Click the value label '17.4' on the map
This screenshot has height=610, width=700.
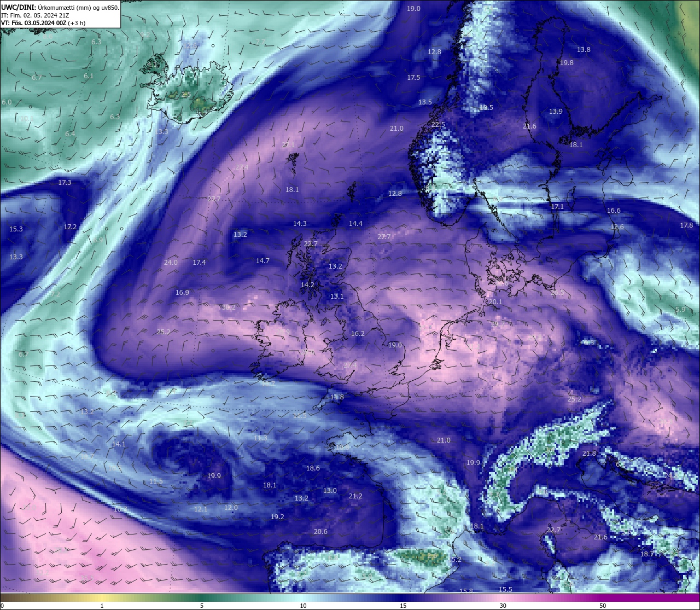click(x=199, y=263)
